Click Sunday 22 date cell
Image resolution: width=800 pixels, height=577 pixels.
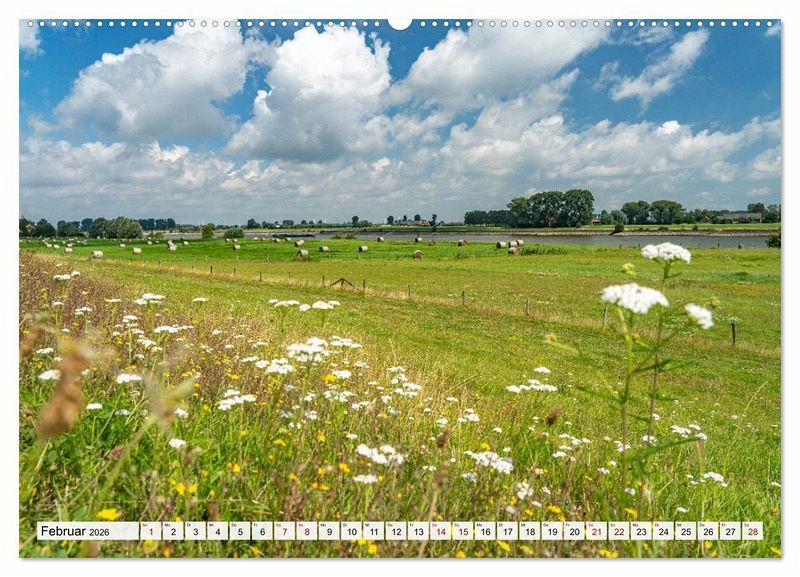(x=619, y=531)
